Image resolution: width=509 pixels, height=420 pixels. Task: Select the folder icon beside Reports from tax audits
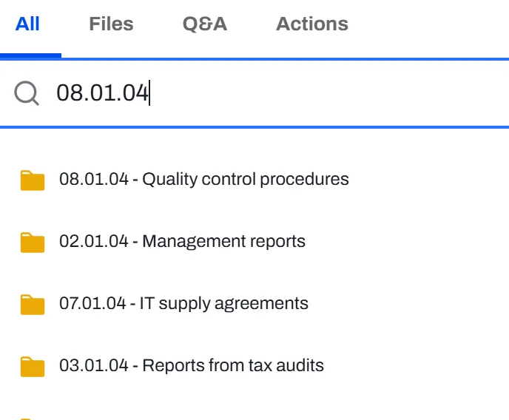(33, 367)
